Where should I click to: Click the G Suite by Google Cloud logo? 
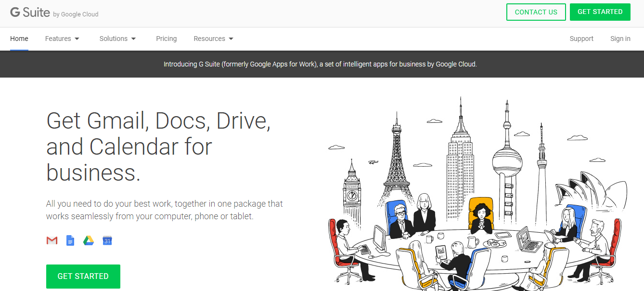[54, 13]
